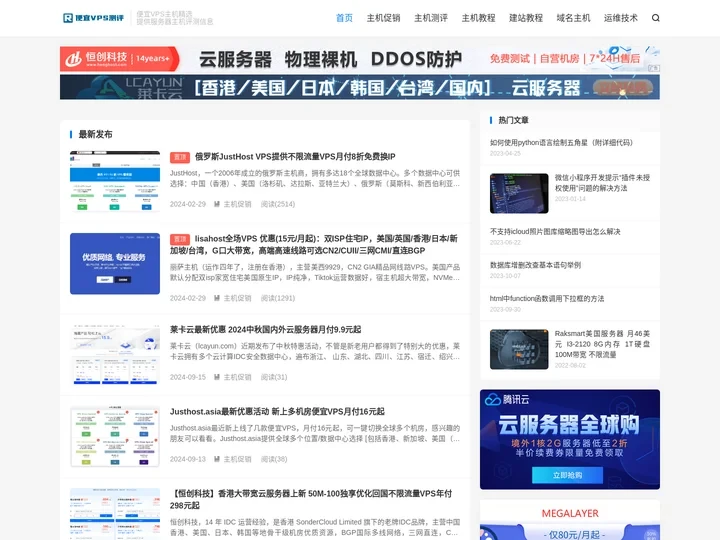The width and height of the screenshot is (720, 540).
Task: Click the JustHost VPS article thumbnail
Action: click(115, 181)
